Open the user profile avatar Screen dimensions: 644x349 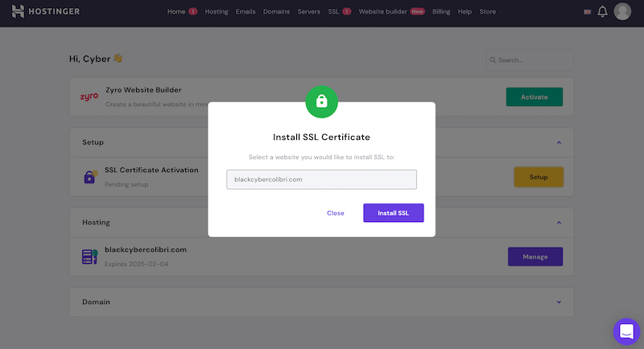coord(622,11)
